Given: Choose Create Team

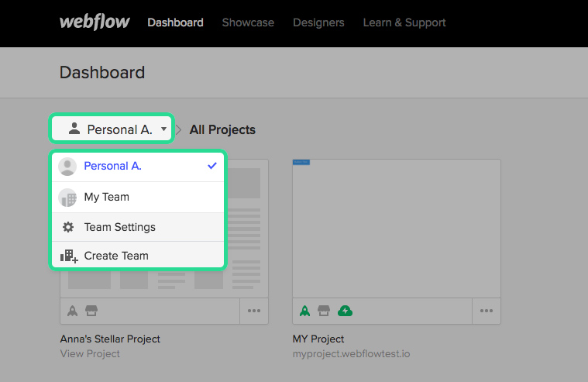Looking at the screenshot, I should coord(138,255).
